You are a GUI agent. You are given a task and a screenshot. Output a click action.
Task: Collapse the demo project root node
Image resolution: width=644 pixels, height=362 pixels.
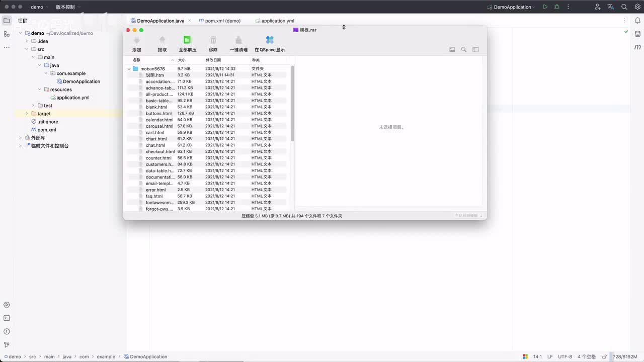(21, 33)
